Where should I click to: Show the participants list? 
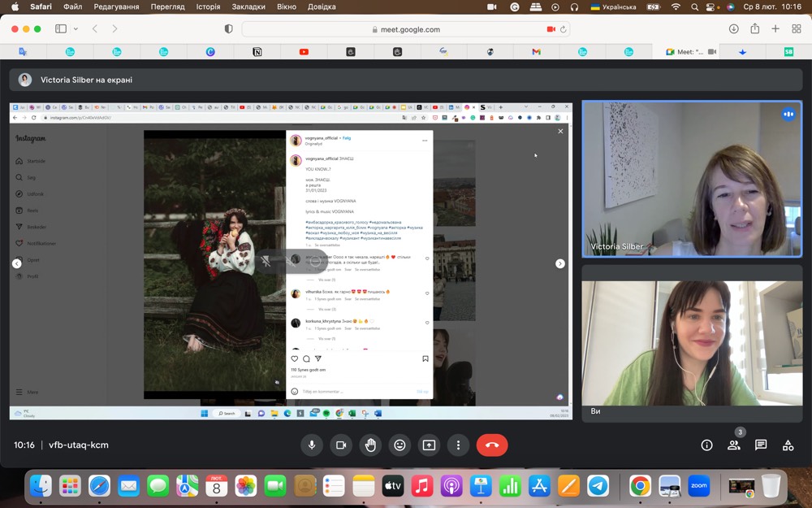(x=734, y=445)
